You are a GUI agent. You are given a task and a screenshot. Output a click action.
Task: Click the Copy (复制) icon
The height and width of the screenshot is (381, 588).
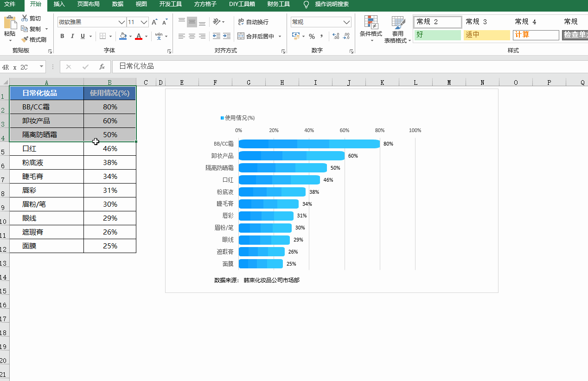(x=25, y=29)
